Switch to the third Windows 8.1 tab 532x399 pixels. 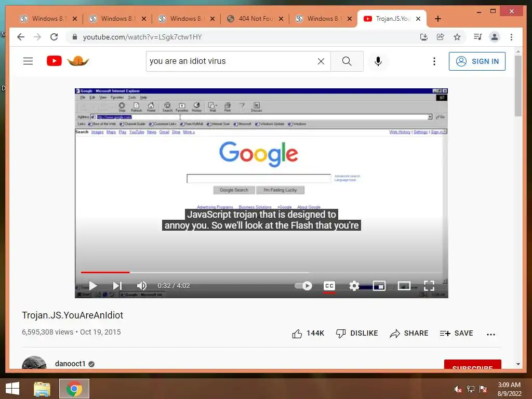[185, 19]
